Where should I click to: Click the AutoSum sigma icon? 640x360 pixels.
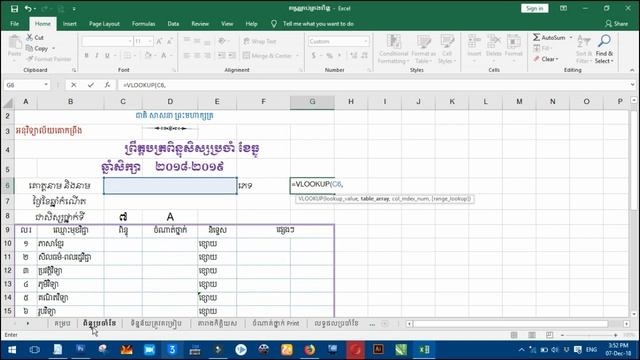pyautogui.click(x=536, y=38)
